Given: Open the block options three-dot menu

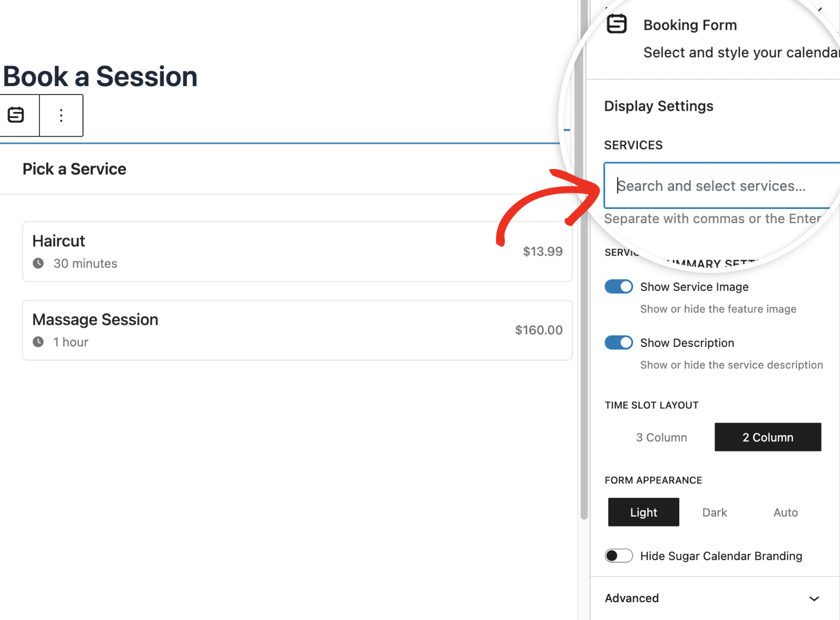Looking at the screenshot, I should (x=61, y=115).
